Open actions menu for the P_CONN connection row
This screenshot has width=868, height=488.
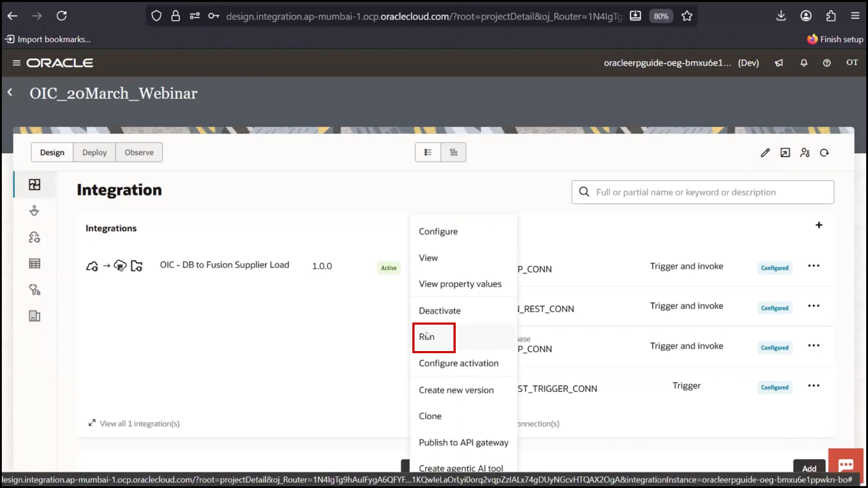pos(814,266)
